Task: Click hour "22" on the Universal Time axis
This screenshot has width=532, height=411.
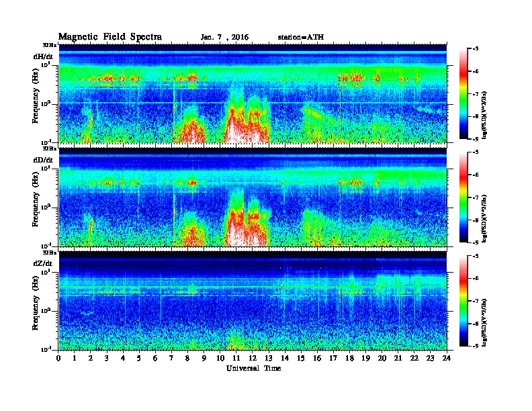Action: [414, 358]
